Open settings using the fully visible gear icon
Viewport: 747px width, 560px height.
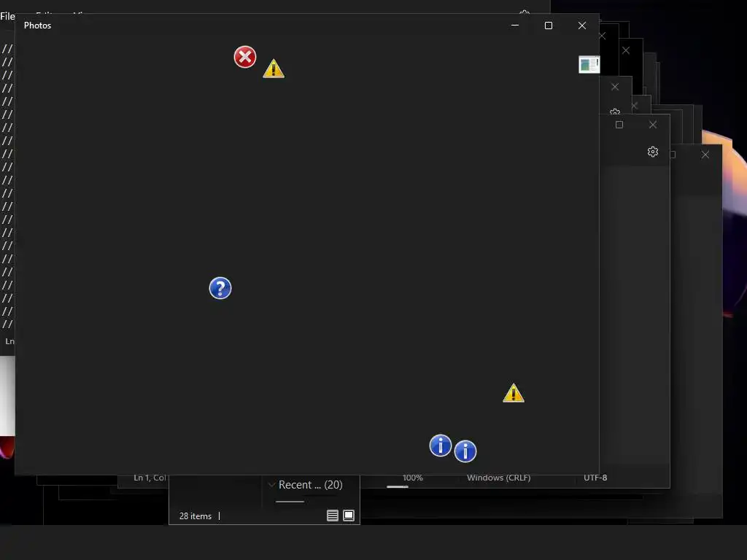coord(653,152)
